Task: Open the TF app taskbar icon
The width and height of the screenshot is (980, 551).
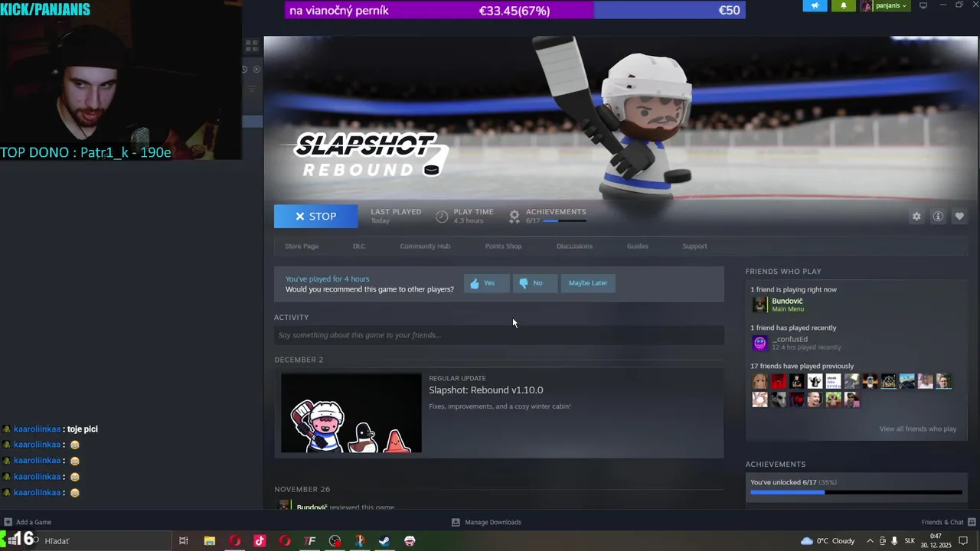Action: point(310,541)
